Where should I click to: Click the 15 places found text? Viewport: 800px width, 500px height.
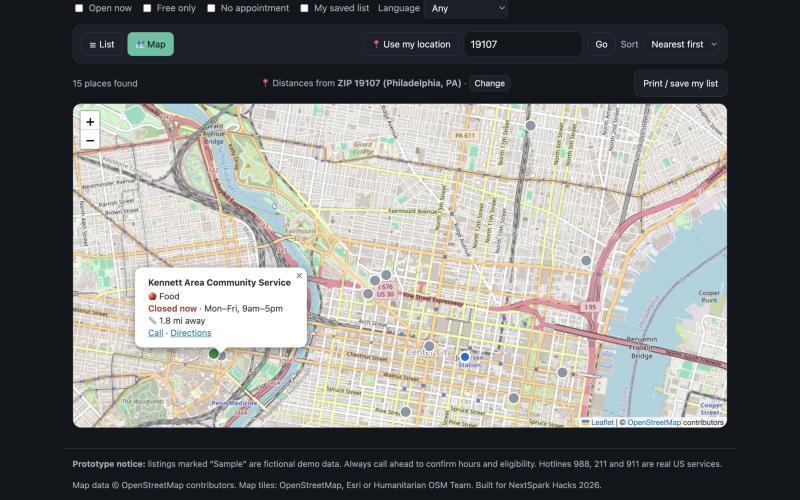coord(105,83)
